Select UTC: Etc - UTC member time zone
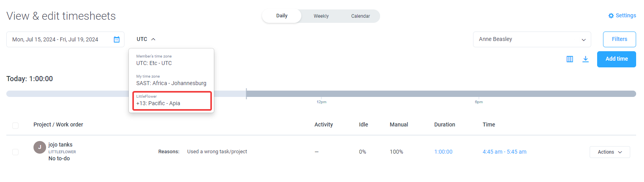The image size is (644, 182). coord(171,60)
